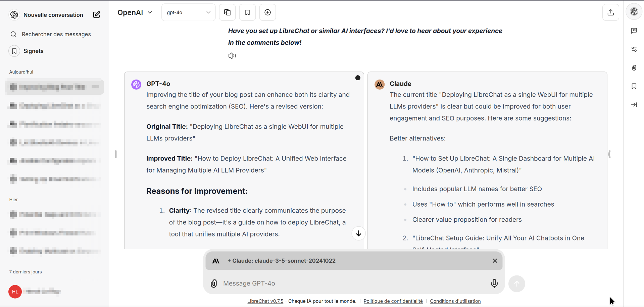Click the OpenAI logo beside Nouvelle conversation
The image size is (644, 307).
click(x=14, y=15)
